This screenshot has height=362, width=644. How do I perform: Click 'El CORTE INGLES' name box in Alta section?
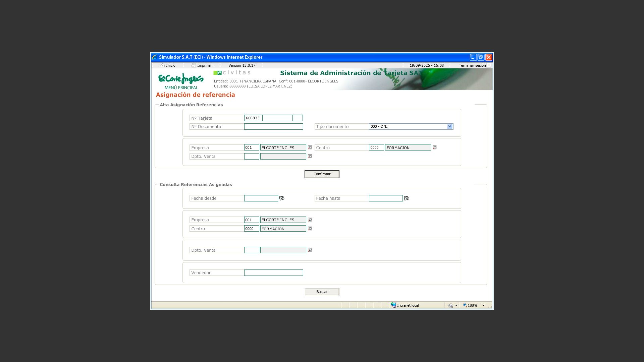coord(283,147)
